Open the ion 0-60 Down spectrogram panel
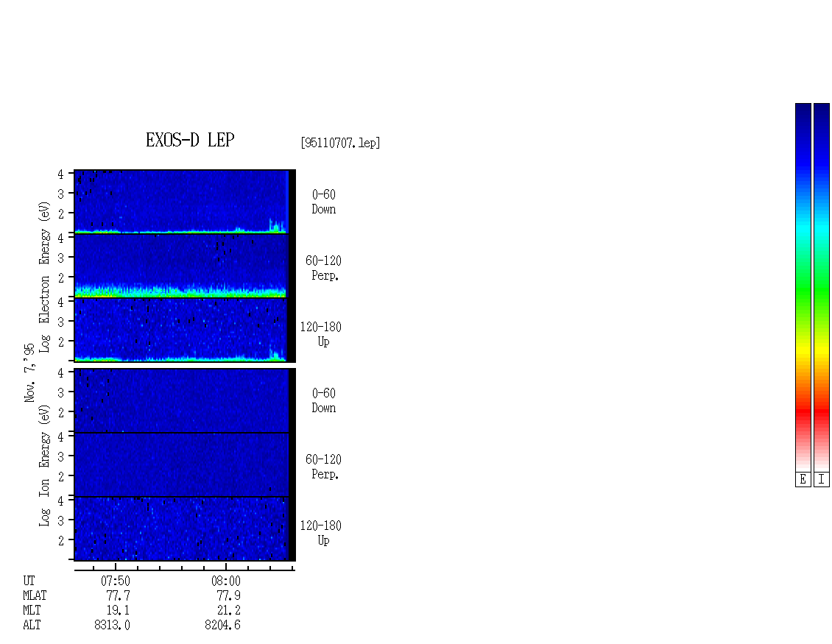Image resolution: width=832 pixels, height=644 pixels. pyautogui.click(x=185, y=400)
